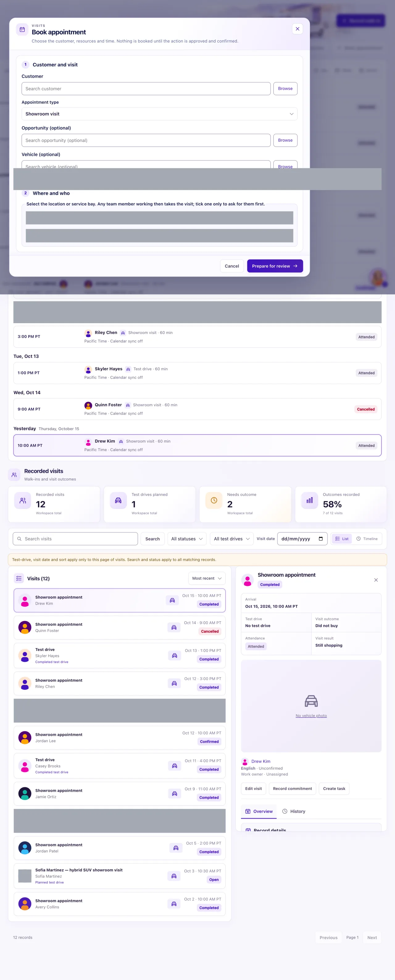Click the car icon beside Skyler Hayes 1:00 PM schedule entry
This screenshot has height=980, width=395.
tap(128, 369)
